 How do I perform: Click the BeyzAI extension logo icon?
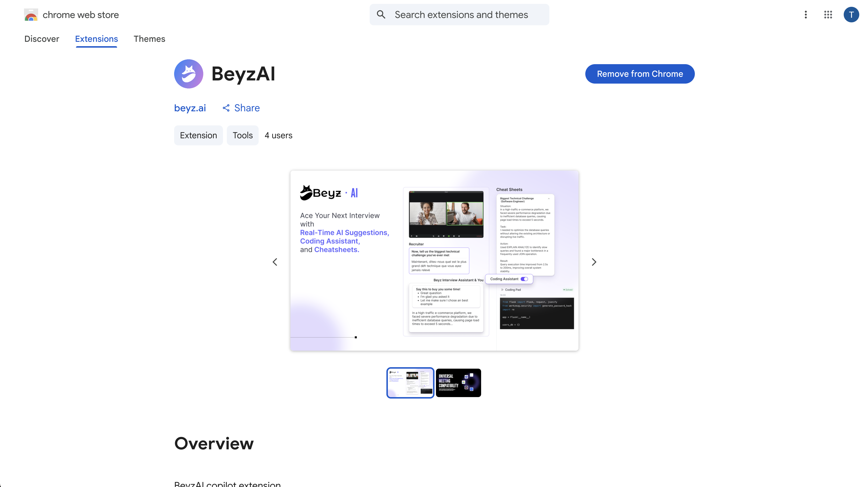[188, 74]
